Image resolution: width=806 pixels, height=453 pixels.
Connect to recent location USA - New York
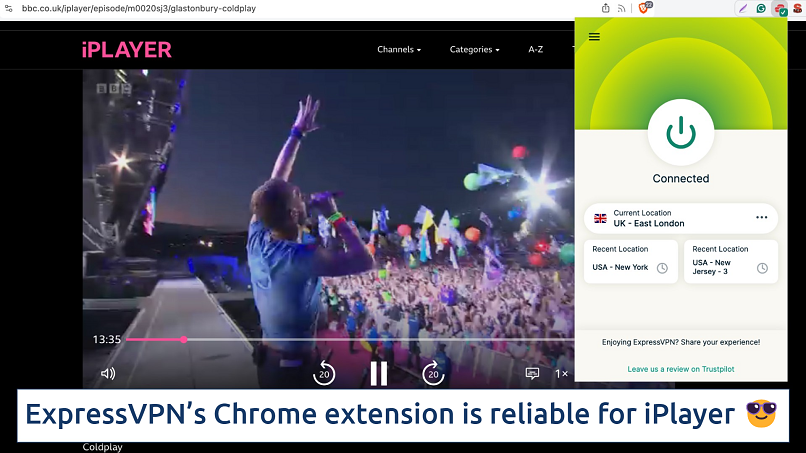click(x=631, y=261)
